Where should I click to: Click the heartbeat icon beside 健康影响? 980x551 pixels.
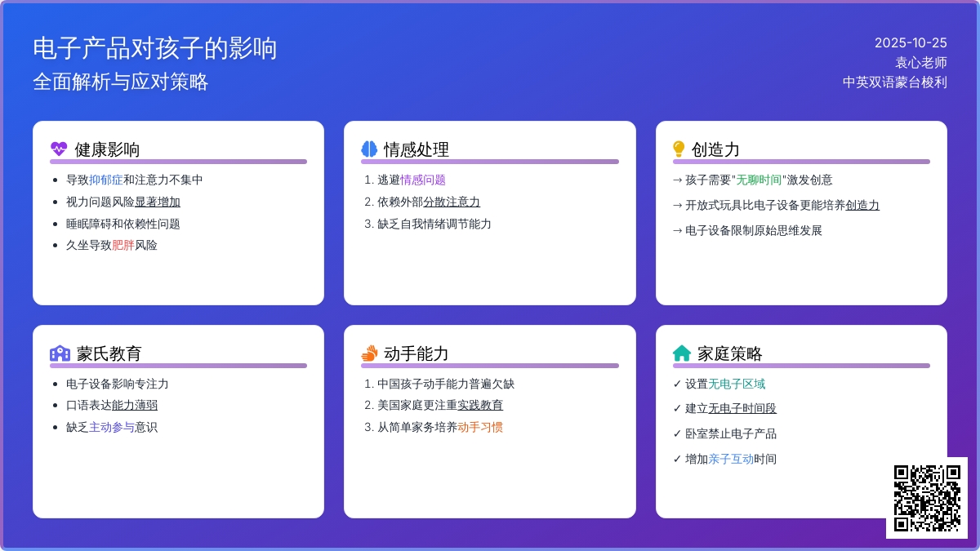point(59,149)
